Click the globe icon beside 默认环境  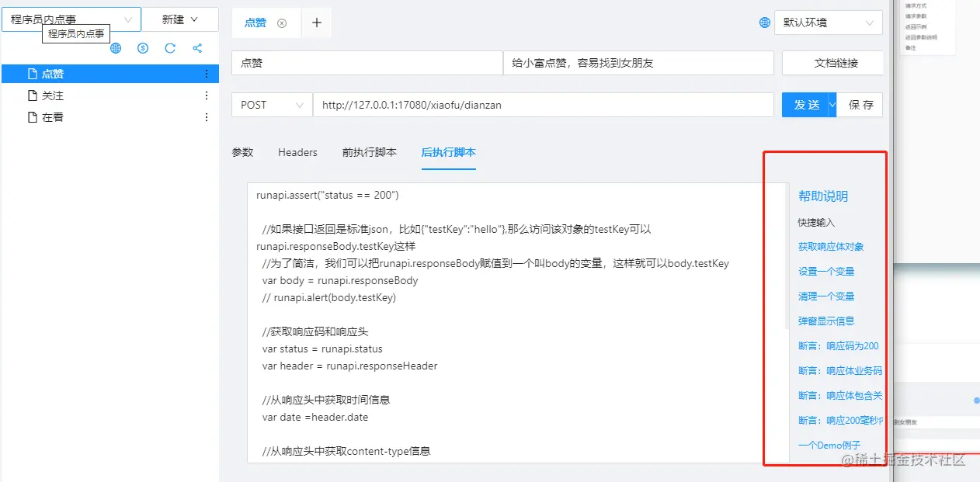point(764,23)
